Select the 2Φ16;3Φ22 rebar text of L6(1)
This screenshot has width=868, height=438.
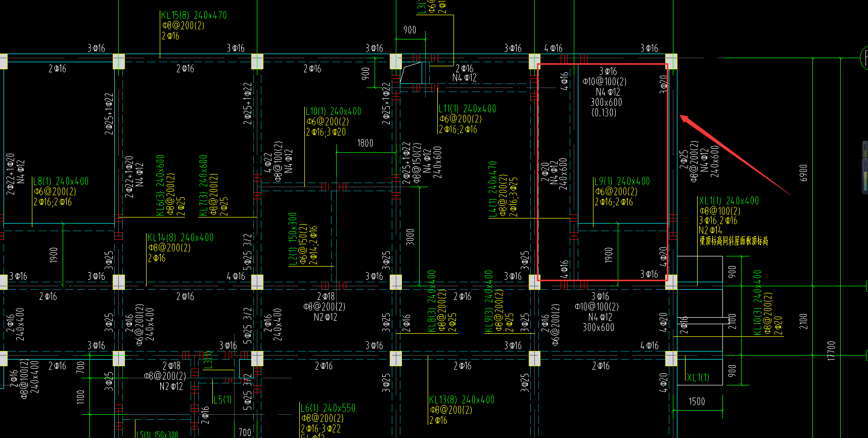321,428
